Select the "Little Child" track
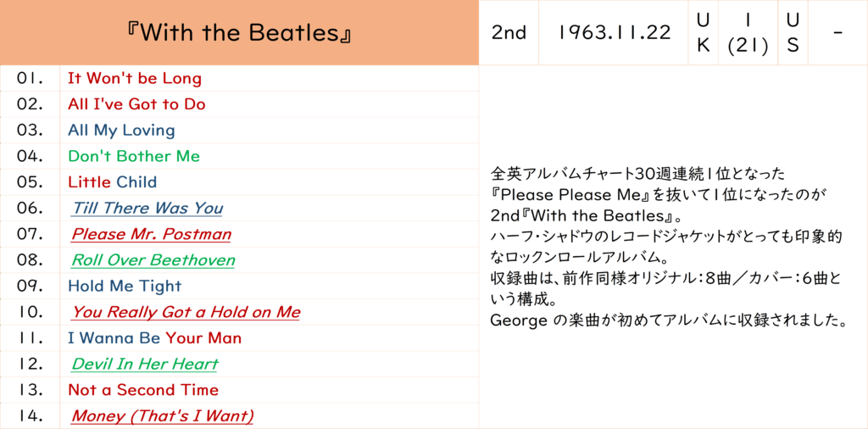 [x=112, y=182]
